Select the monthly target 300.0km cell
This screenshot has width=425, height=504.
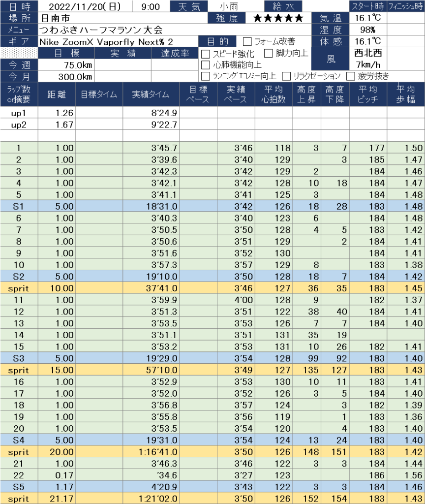tap(66, 76)
